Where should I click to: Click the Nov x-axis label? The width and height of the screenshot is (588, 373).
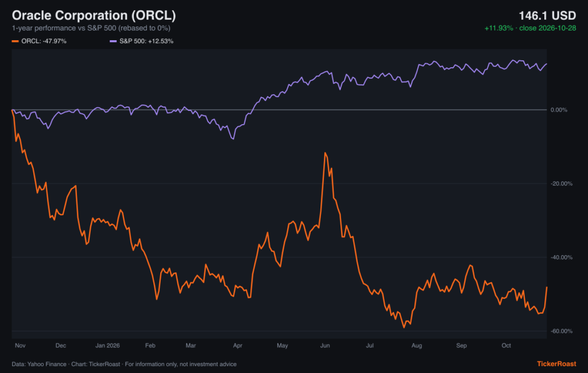[x=20, y=345]
